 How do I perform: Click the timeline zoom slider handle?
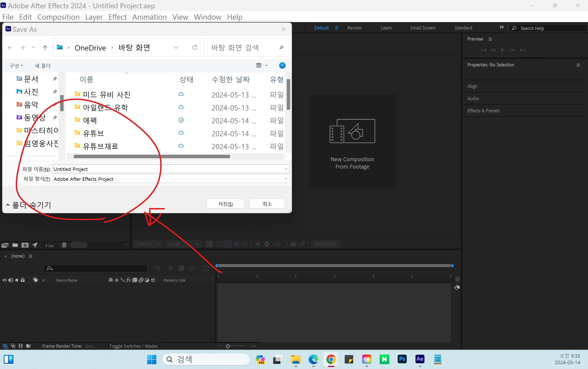[228, 346]
